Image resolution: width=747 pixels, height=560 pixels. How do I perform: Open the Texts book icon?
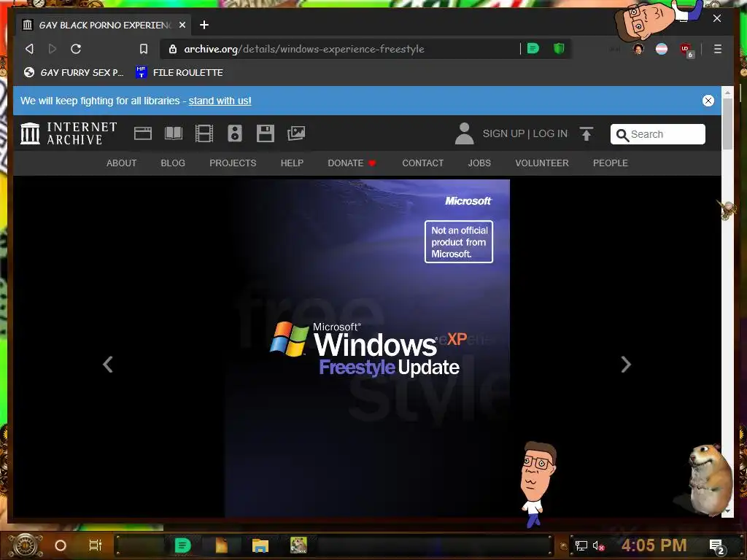tap(174, 133)
